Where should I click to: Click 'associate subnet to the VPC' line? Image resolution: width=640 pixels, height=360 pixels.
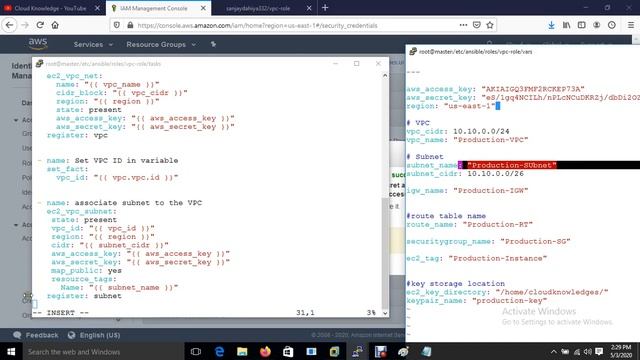pyautogui.click(x=138, y=203)
